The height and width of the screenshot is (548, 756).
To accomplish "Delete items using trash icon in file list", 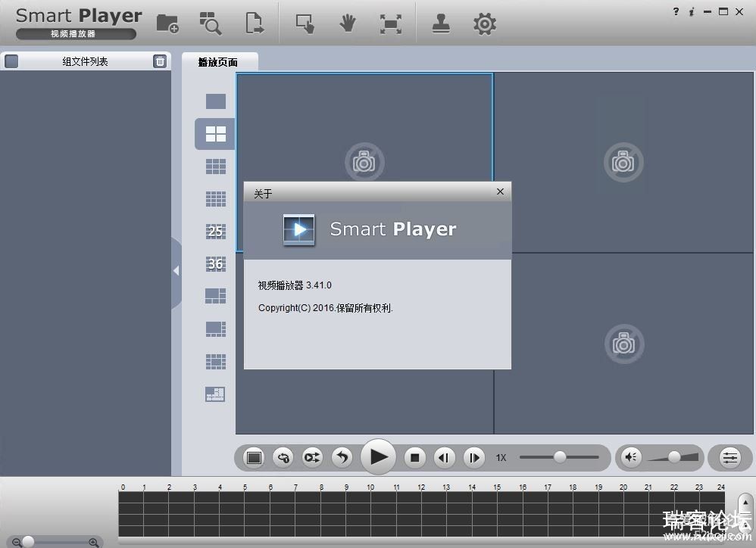I will point(160,61).
